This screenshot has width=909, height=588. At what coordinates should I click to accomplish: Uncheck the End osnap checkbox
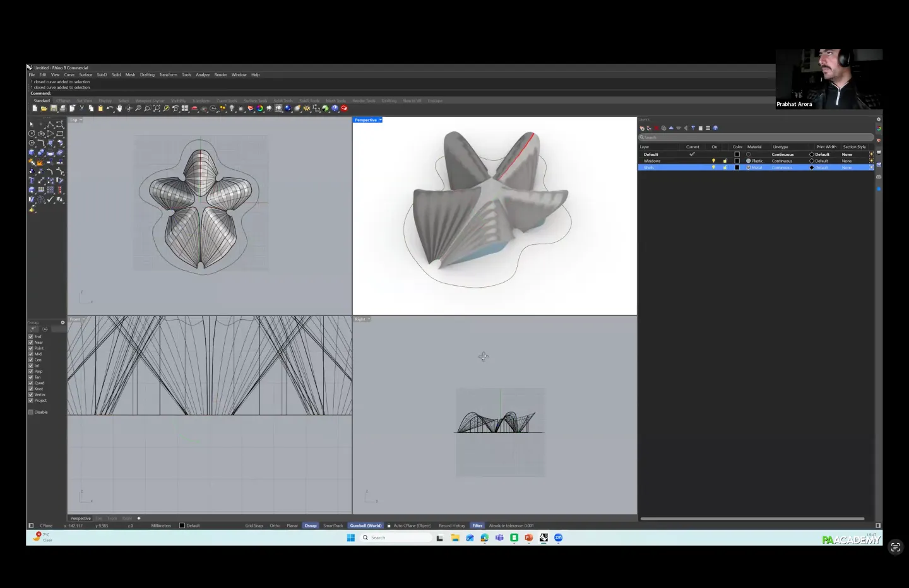point(31,336)
